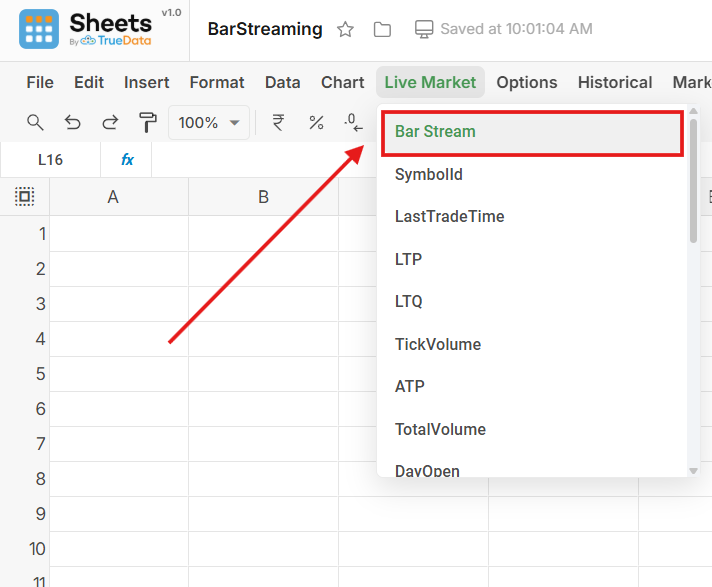This screenshot has width=712, height=587.
Task: Select row 3 header
Action: [x=25, y=304]
